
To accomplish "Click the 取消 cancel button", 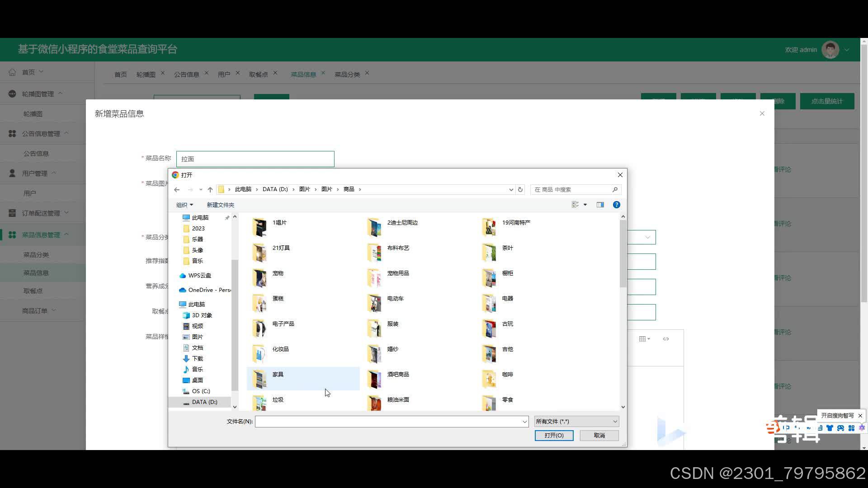I will click(599, 436).
